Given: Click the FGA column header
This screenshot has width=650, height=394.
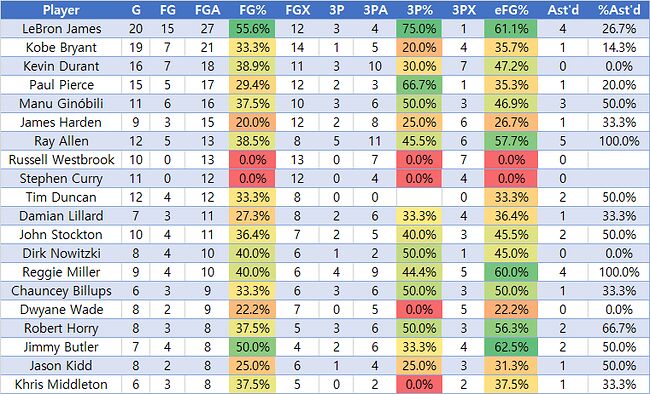Looking at the screenshot, I should pyautogui.click(x=207, y=10).
